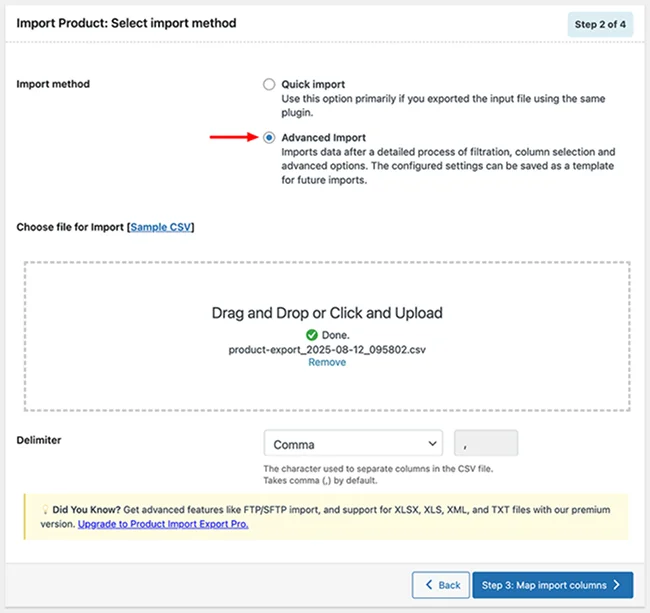Click the left chevron inside Back button
Image resolution: width=650 pixels, height=613 pixels.
point(429,585)
